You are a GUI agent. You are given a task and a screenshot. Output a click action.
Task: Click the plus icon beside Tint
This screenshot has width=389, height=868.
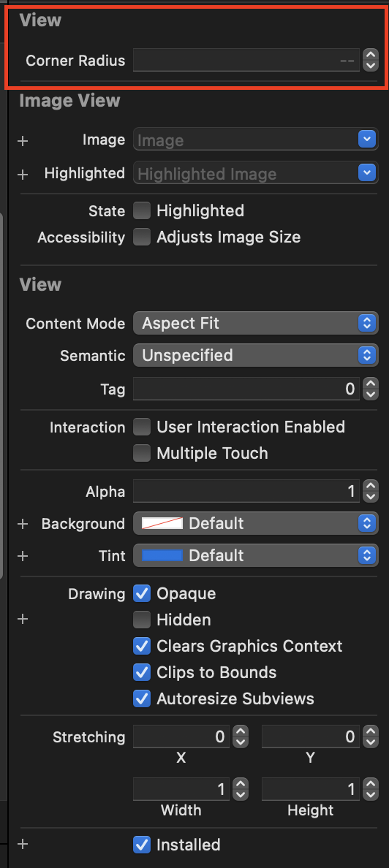(x=23, y=556)
